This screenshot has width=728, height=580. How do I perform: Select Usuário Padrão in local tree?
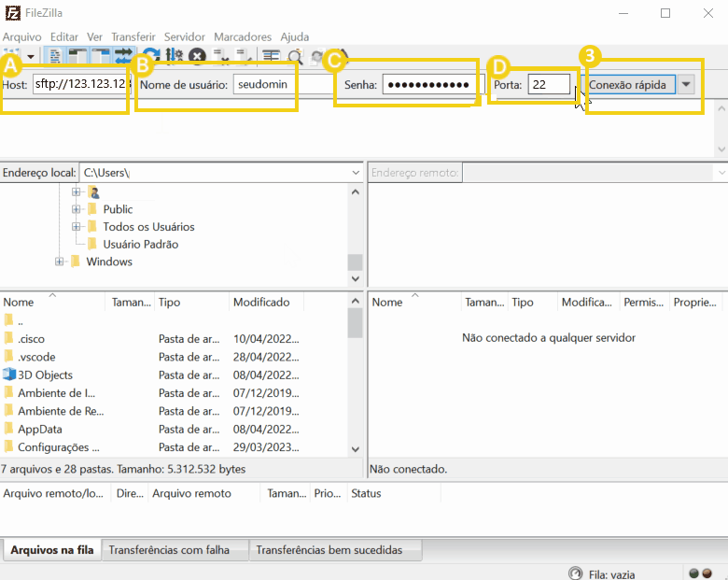[141, 245]
